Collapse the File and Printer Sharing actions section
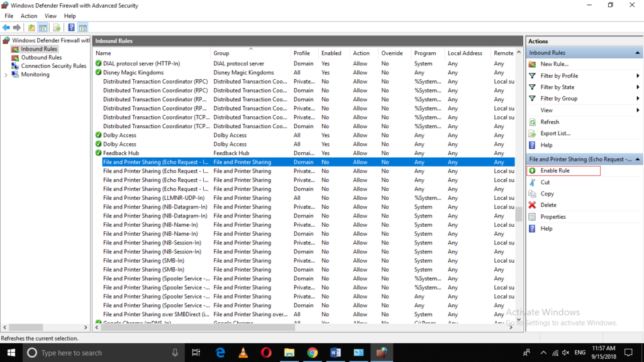The height and width of the screenshot is (362, 644). click(x=638, y=159)
